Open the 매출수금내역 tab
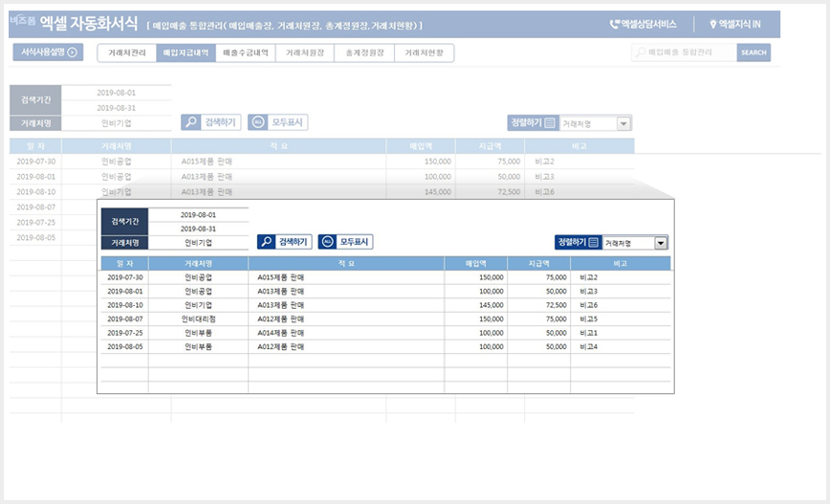830x504 pixels. tap(246, 53)
